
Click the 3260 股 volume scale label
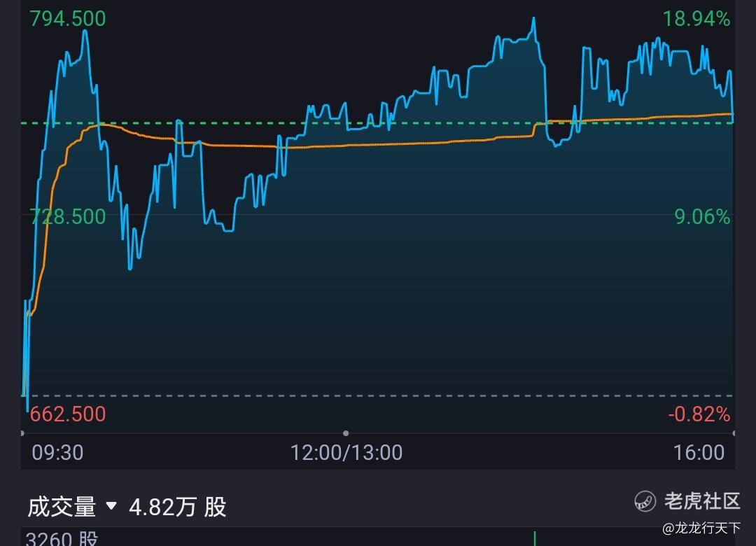pos(62,538)
